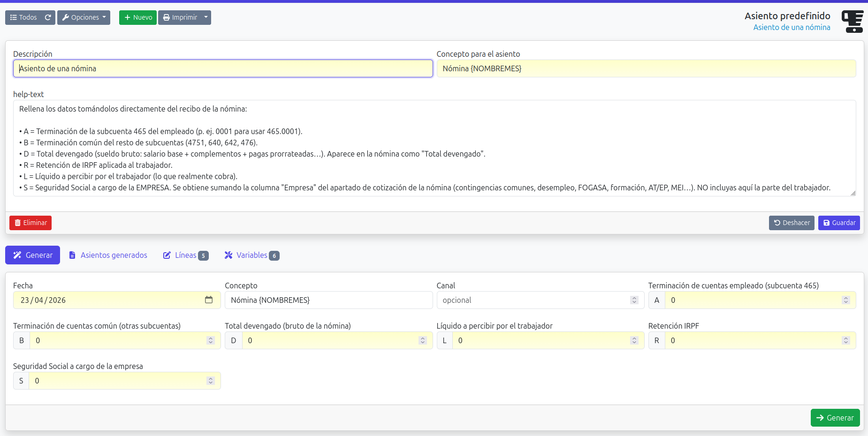Create a new record with Nuevo

click(x=138, y=17)
